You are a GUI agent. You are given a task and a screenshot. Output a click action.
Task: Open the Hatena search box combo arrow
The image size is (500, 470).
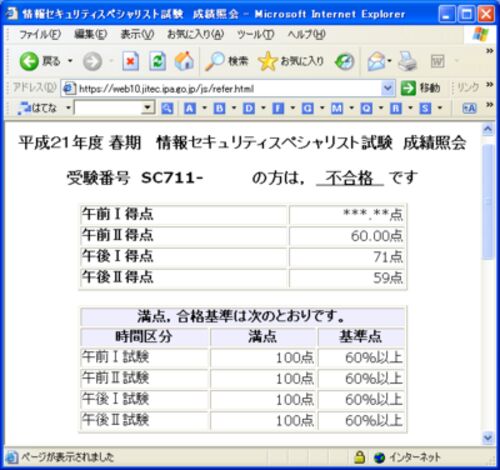(147, 108)
